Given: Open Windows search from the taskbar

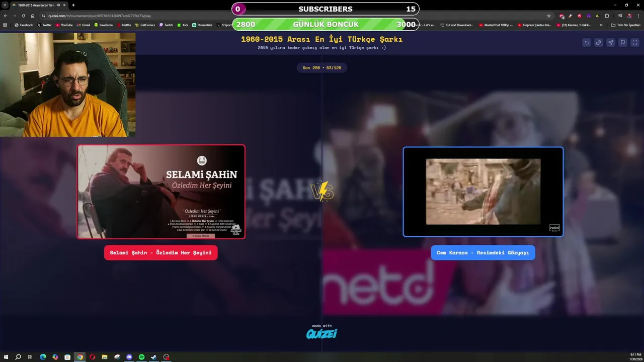Looking at the screenshot, I should point(18,357).
